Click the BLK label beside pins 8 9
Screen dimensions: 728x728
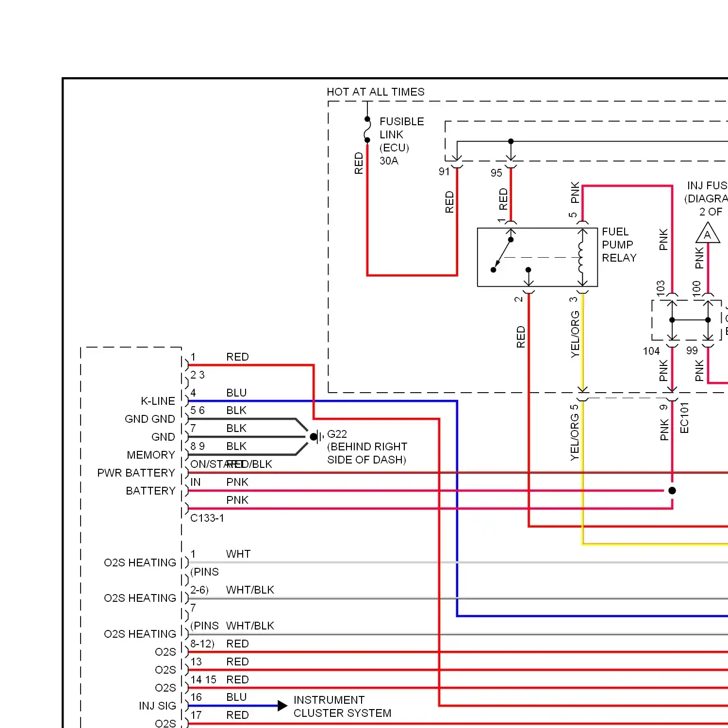point(236,446)
